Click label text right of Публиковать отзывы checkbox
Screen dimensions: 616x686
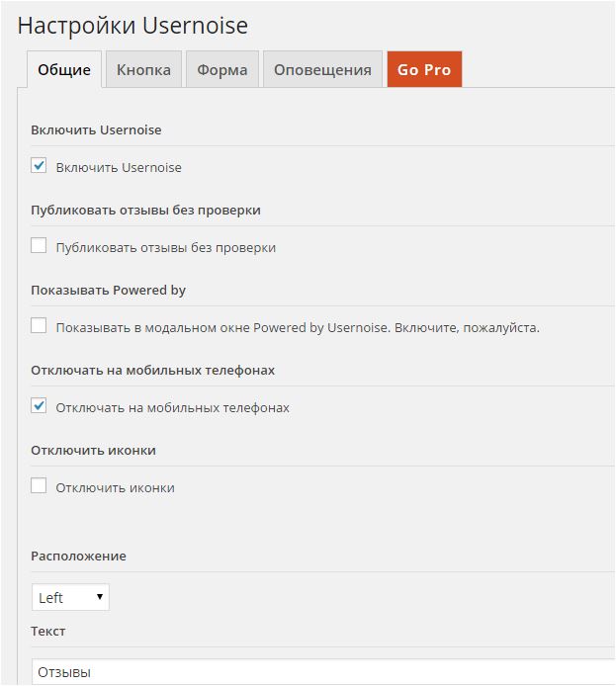(x=165, y=248)
